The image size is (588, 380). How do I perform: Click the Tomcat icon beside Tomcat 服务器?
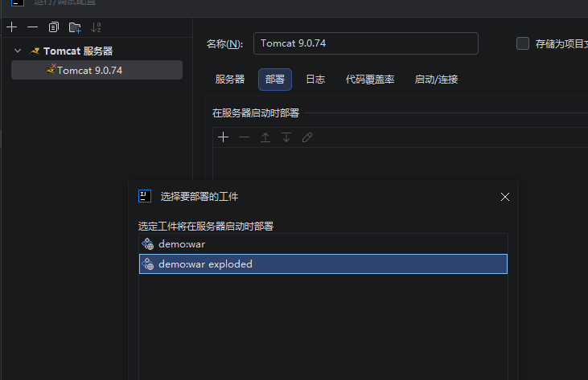pyautogui.click(x=35, y=51)
